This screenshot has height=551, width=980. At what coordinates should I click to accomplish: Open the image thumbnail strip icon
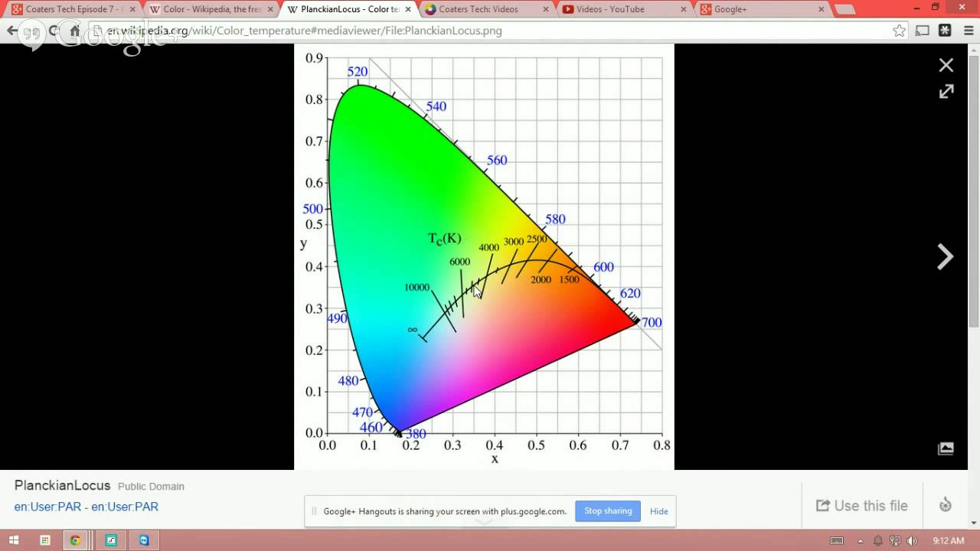pyautogui.click(x=946, y=448)
